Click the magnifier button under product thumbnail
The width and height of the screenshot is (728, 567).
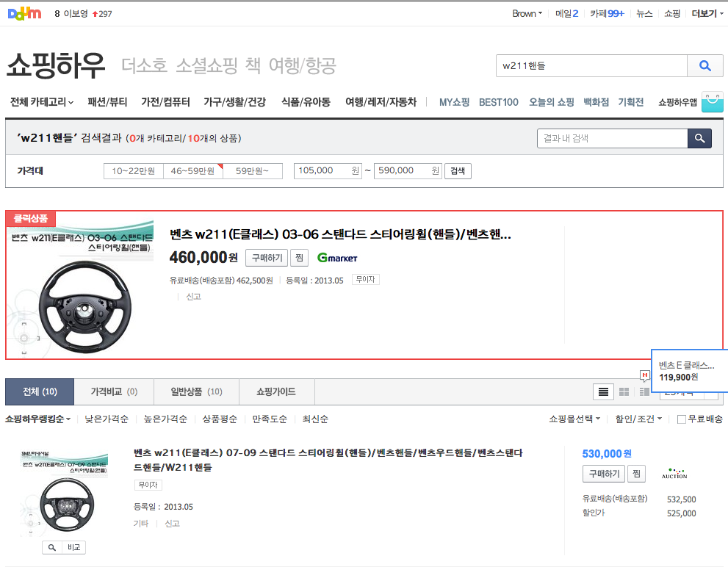52,547
